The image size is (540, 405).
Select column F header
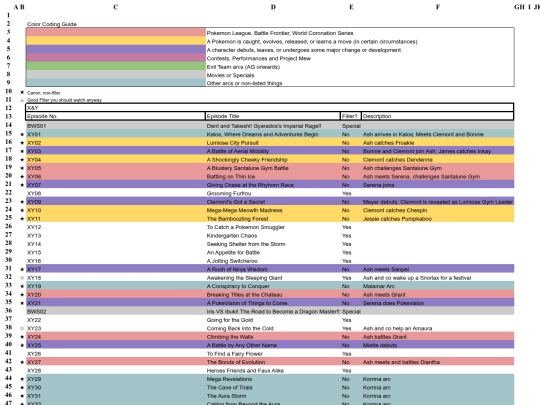(438, 7)
